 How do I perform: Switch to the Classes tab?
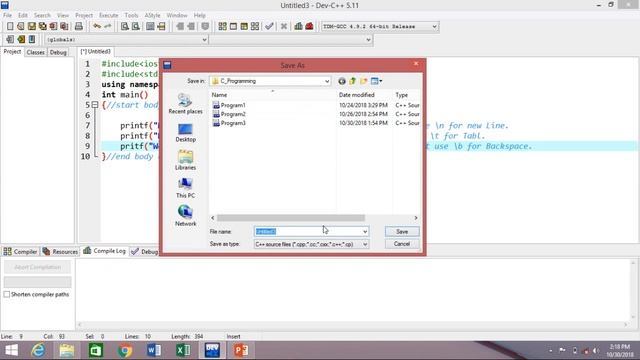[x=36, y=52]
